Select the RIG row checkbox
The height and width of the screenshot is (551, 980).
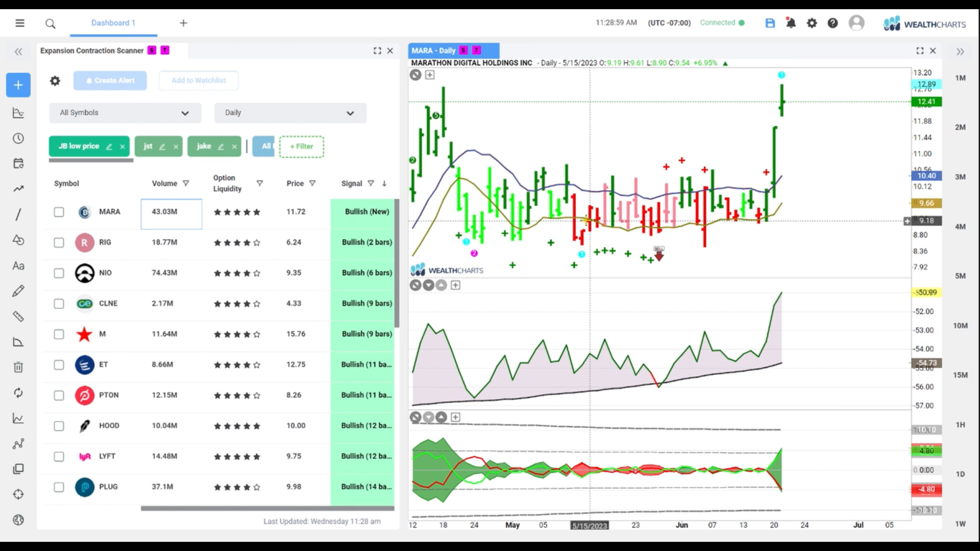click(59, 242)
